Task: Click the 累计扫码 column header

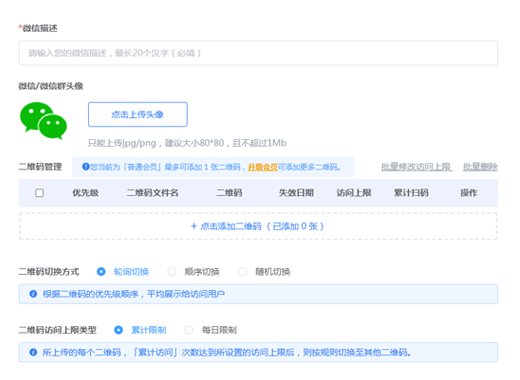Action: (x=411, y=193)
